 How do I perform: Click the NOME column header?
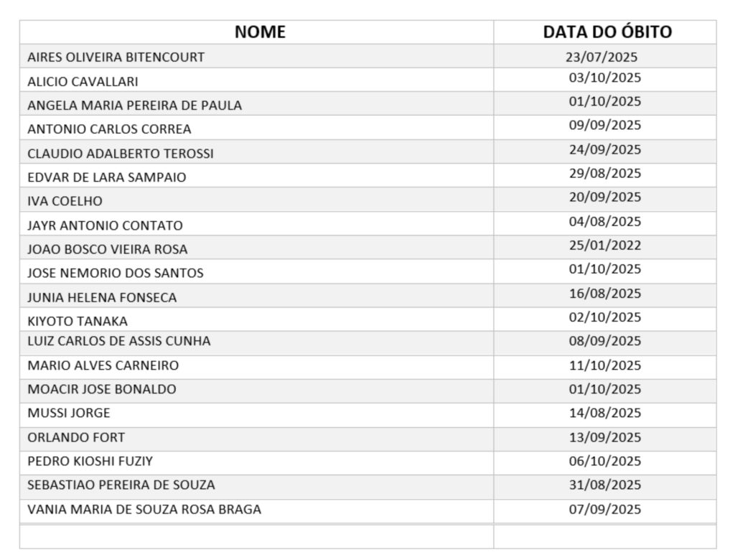pyautogui.click(x=260, y=32)
